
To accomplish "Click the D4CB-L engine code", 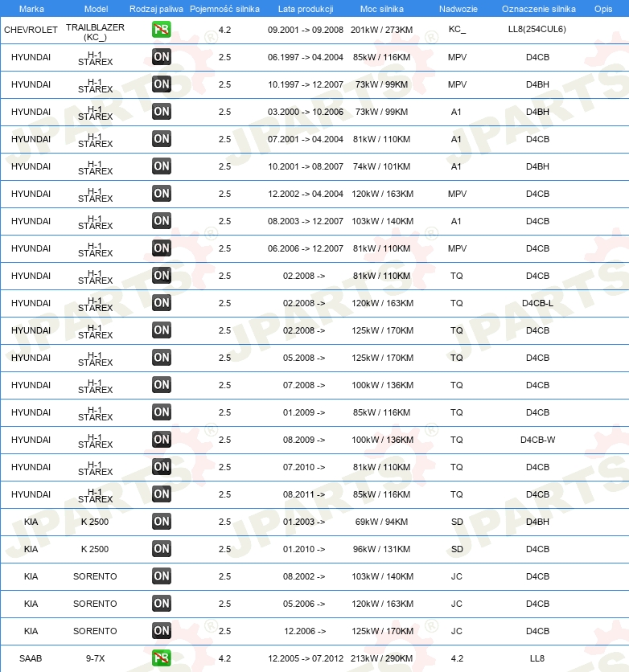I will 537,303.
